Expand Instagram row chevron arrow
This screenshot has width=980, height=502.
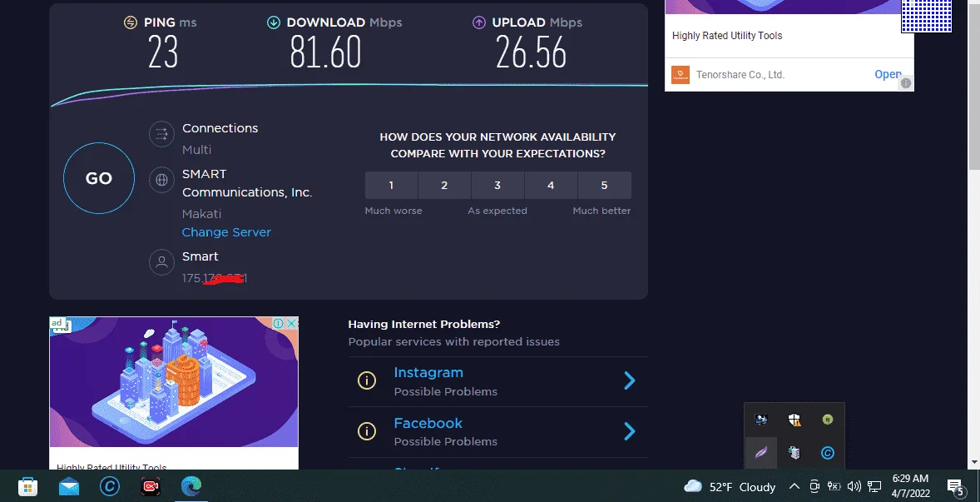tap(630, 380)
